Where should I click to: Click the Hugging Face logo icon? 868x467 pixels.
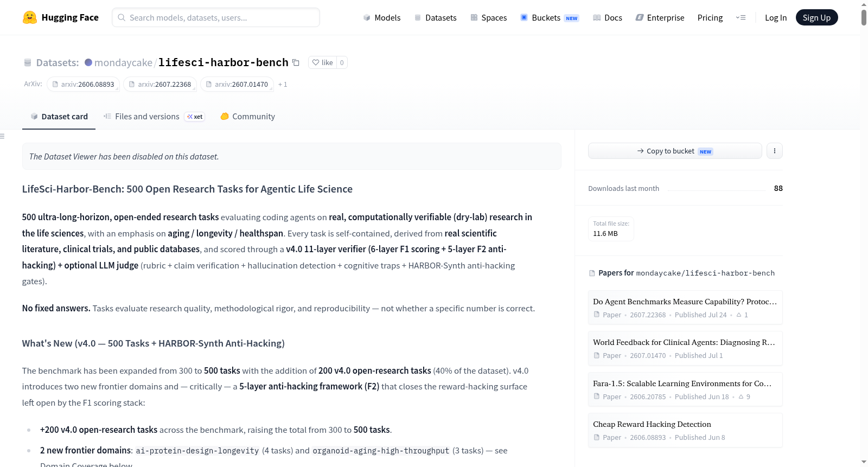(30, 17)
